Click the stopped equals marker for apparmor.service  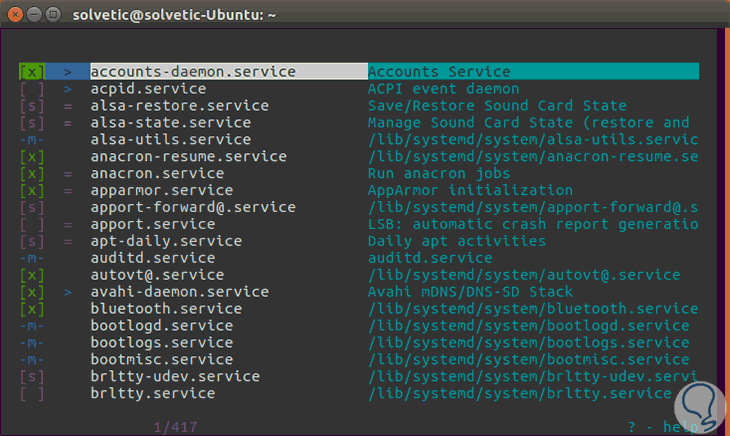pyautogui.click(x=68, y=190)
